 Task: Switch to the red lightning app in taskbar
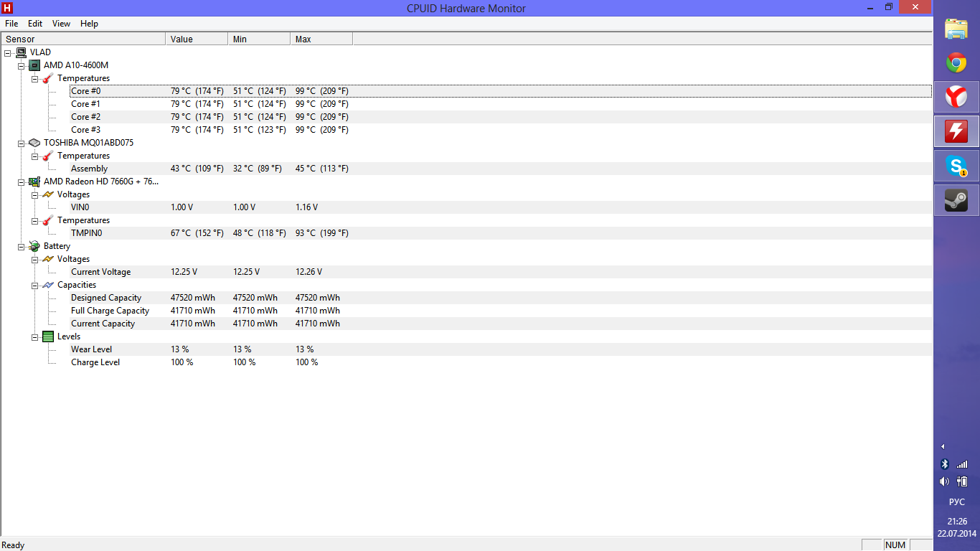point(956,131)
